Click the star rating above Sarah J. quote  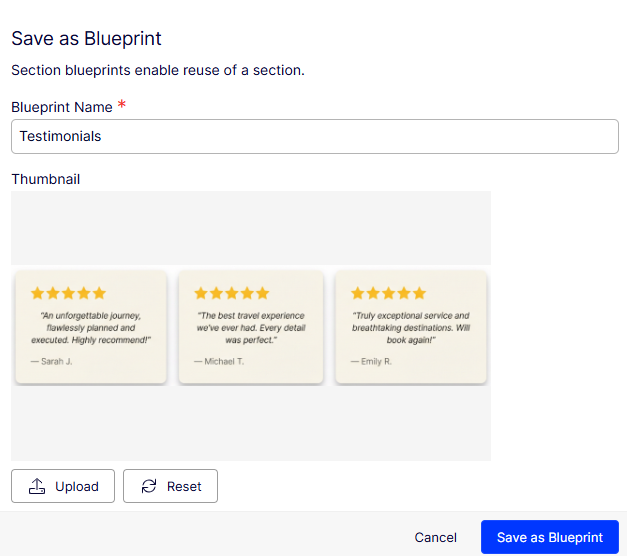(68, 293)
